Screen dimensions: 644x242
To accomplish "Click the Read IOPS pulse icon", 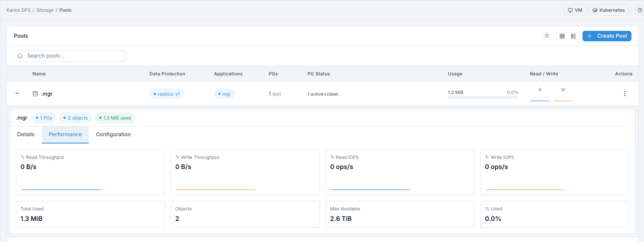I will pyautogui.click(x=332, y=157).
